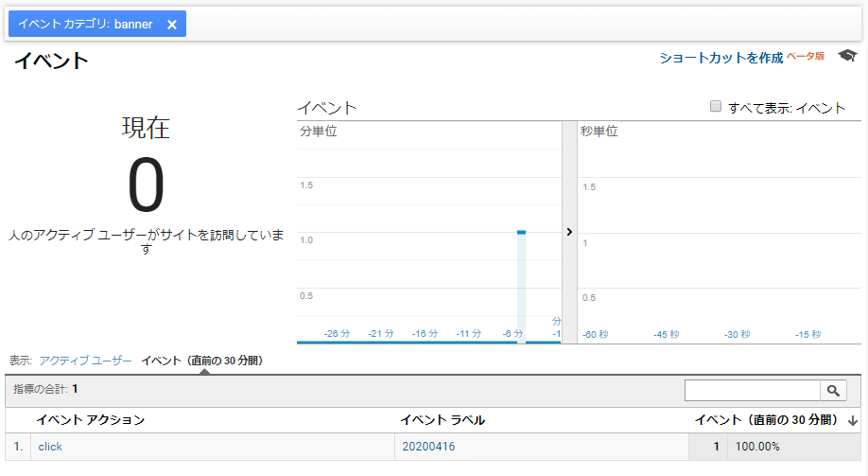Click the -15 秒 axis label
The height and width of the screenshot is (476, 868).
click(x=808, y=335)
